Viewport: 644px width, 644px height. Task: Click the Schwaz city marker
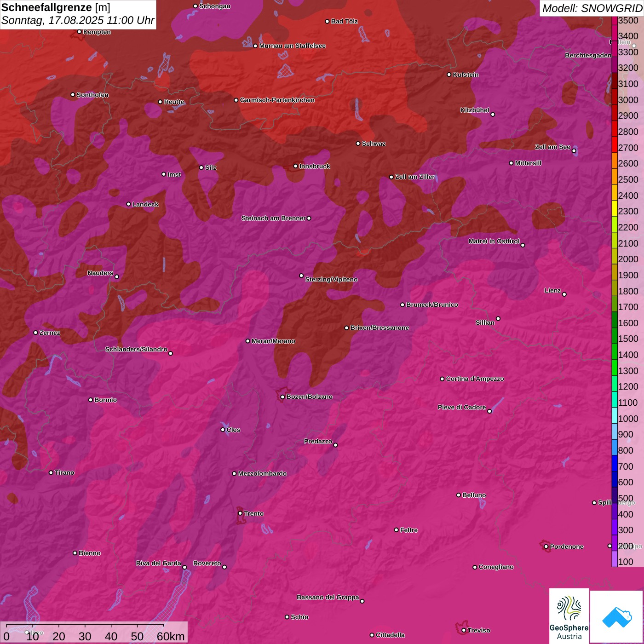[x=358, y=144]
